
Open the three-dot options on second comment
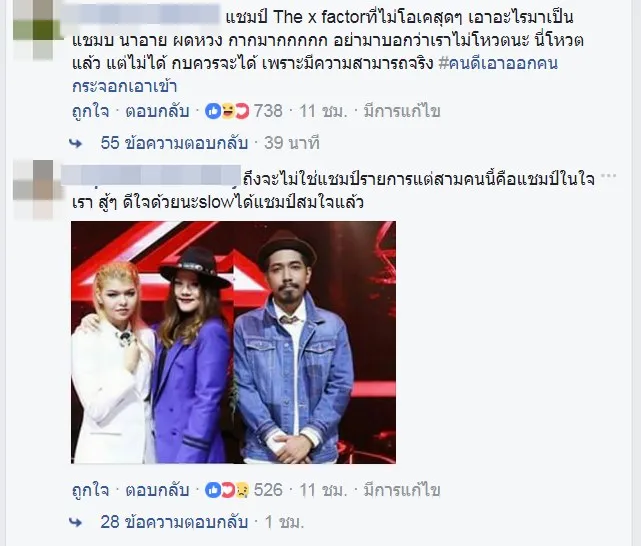pyautogui.click(x=609, y=176)
